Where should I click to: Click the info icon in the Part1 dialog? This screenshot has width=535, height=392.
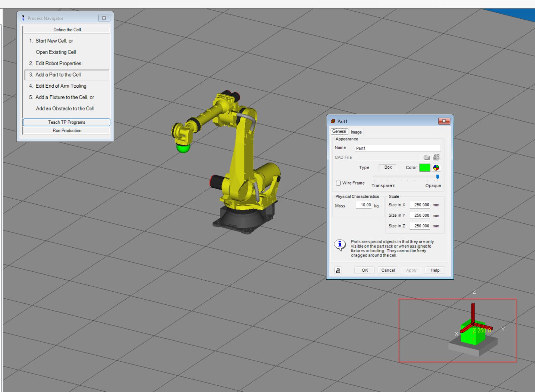(x=340, y=245)
